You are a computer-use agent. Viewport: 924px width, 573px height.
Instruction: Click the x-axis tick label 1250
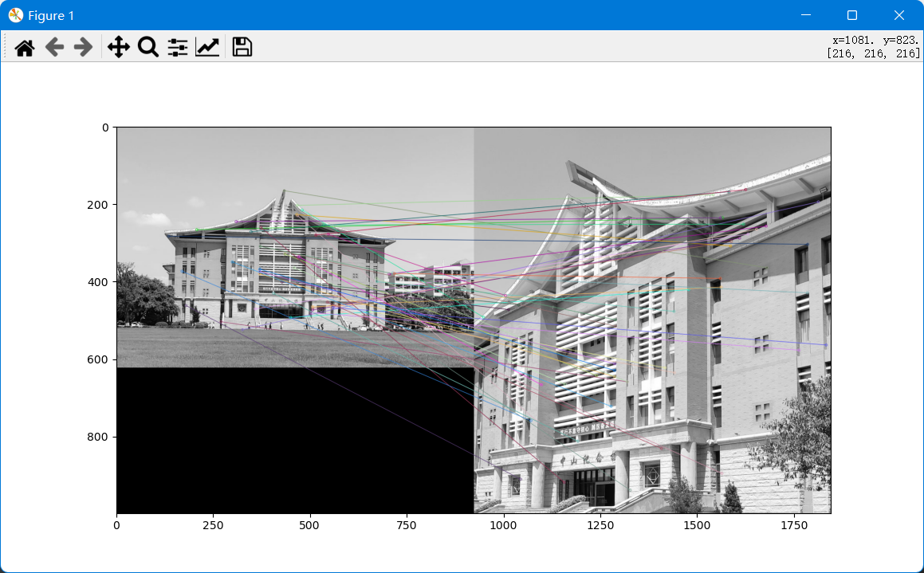pos(600,525)
